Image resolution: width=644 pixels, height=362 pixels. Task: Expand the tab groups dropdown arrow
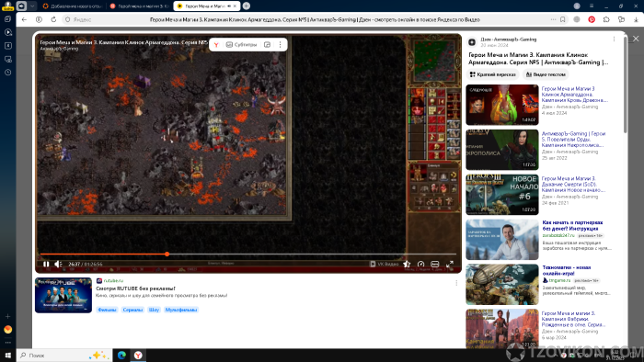coord(32,6)
